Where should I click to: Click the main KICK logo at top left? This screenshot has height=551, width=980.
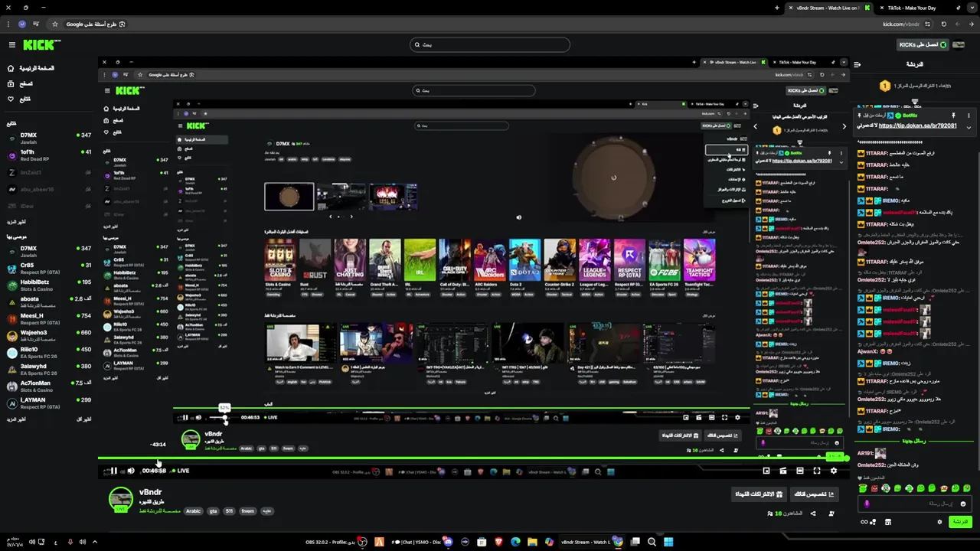[x=41, y=45]
